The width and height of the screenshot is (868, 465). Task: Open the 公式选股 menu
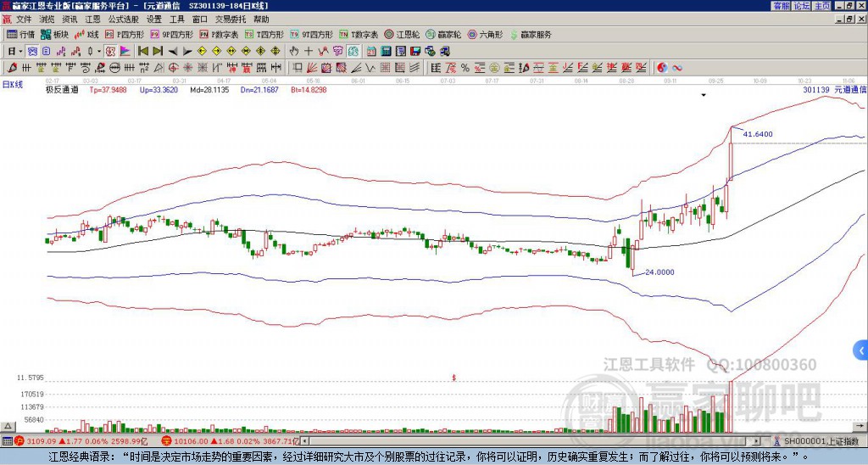pos(124,20)
